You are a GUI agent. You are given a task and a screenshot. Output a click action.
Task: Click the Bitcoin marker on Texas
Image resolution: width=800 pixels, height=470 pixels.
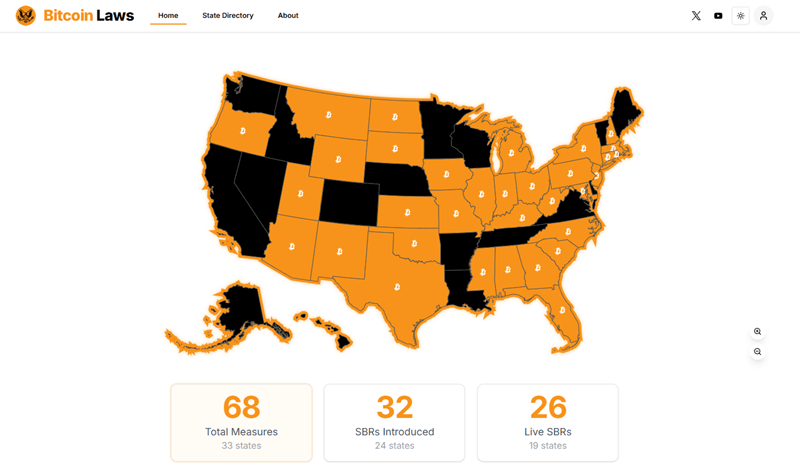coord(397,287)
